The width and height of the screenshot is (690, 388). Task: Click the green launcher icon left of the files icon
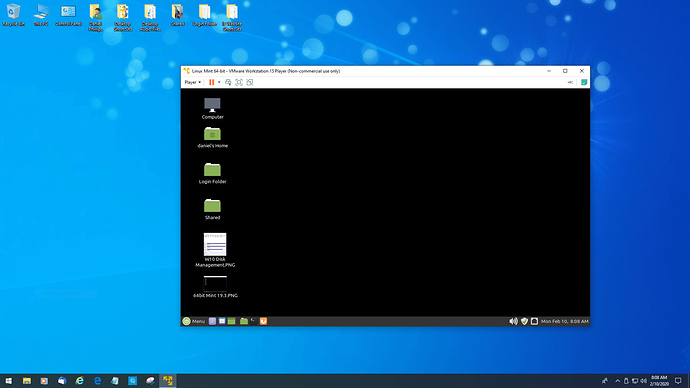231,321
